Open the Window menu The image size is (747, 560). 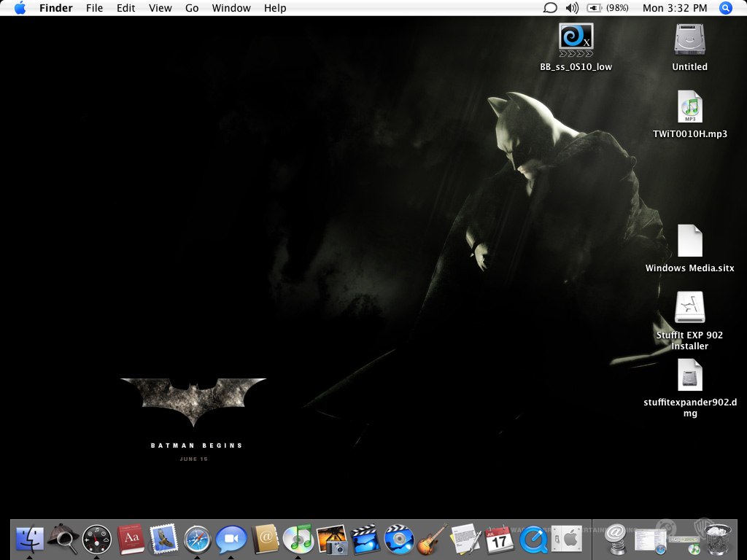pos(231,7)
